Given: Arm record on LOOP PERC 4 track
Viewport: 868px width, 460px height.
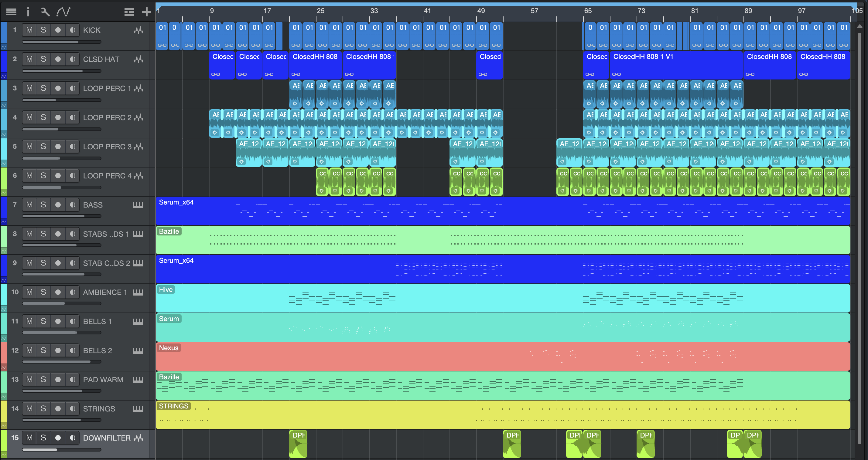Looking at the screenshot, I should (58, 175).
